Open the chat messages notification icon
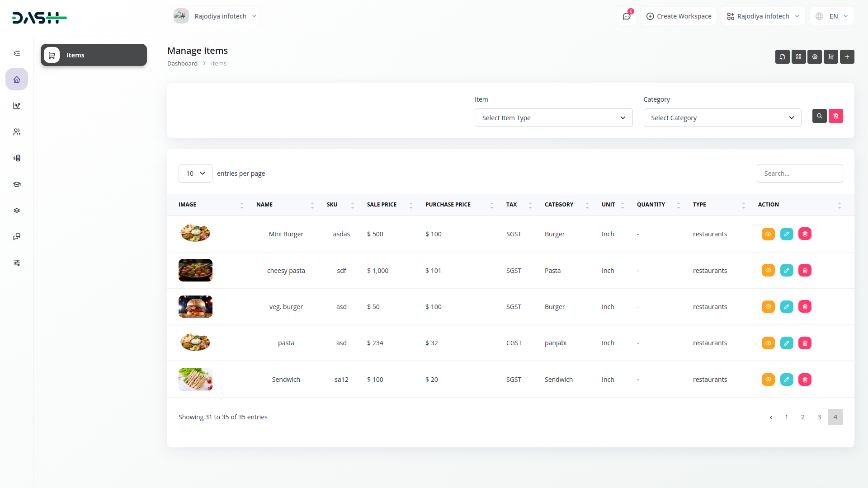This screenshot has width=868, height=488. coord(627,16)
